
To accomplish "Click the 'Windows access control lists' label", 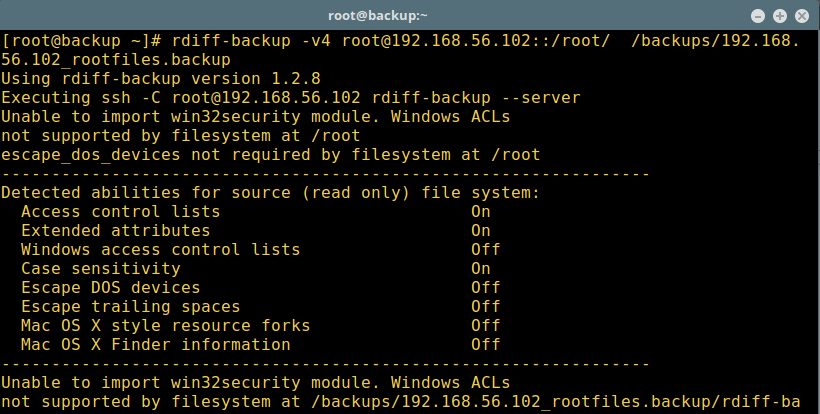I will click(x=160, y=250).
